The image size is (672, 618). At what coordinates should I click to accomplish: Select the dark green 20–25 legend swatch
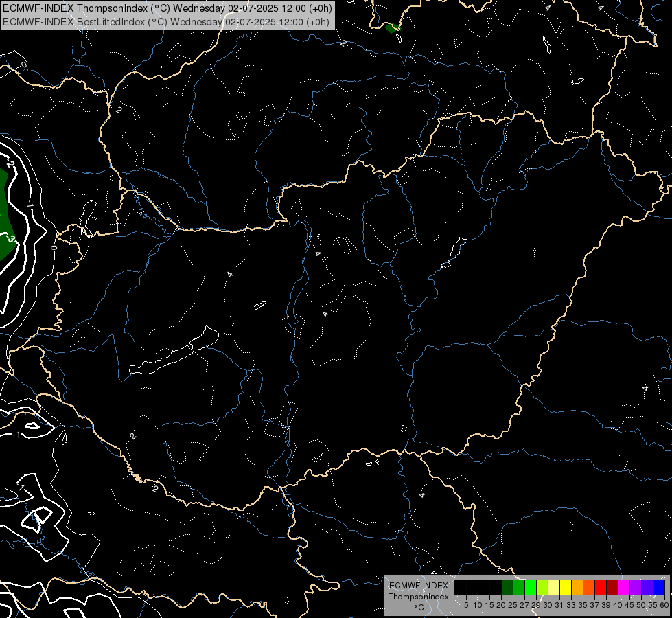click(507, 588)
